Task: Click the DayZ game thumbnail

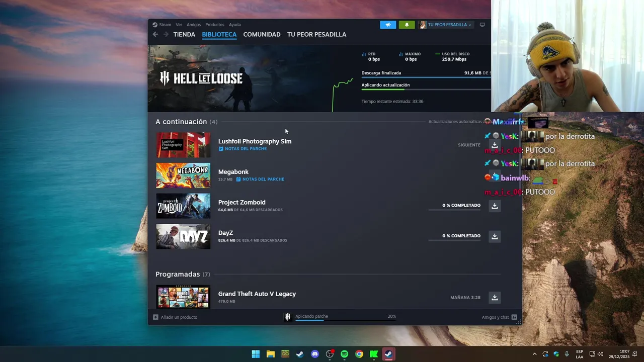Action: [183, 236]
